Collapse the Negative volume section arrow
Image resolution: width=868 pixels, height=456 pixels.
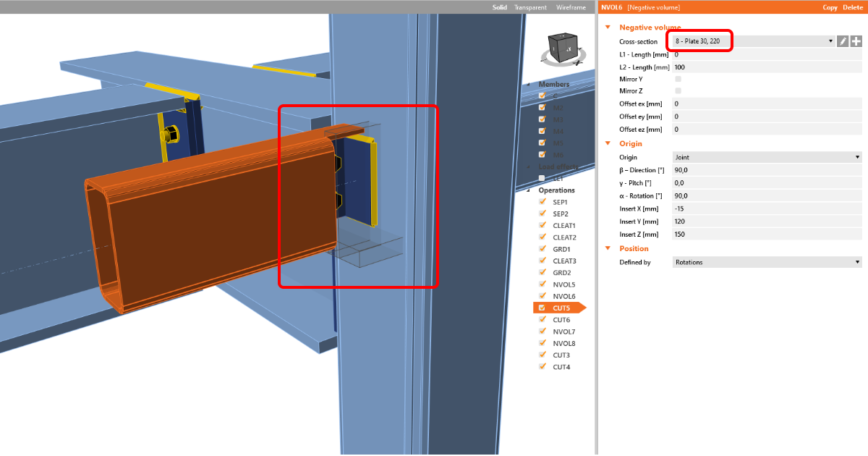608,28
